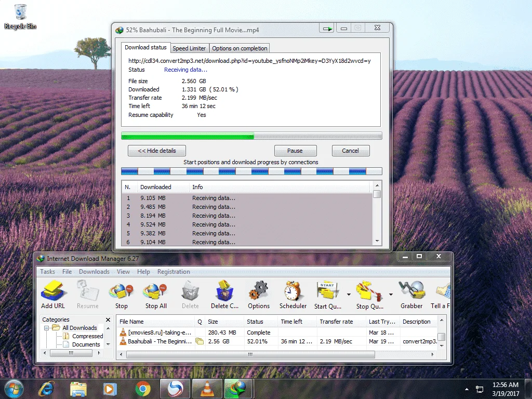This screenshot has width=532, height=399.
Task: Click the connections progress segment bar
Action: click(251, 171)
